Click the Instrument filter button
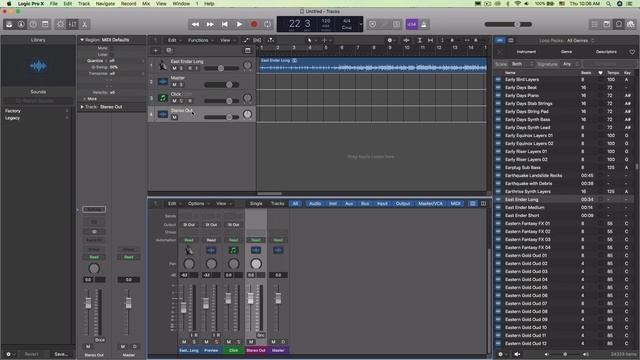The height and width of the screenshot is (360, 640). [x=526, y=52]
